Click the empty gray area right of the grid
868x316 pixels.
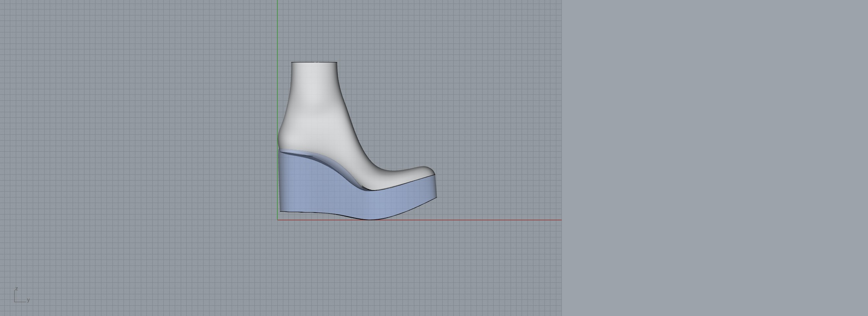710,158
